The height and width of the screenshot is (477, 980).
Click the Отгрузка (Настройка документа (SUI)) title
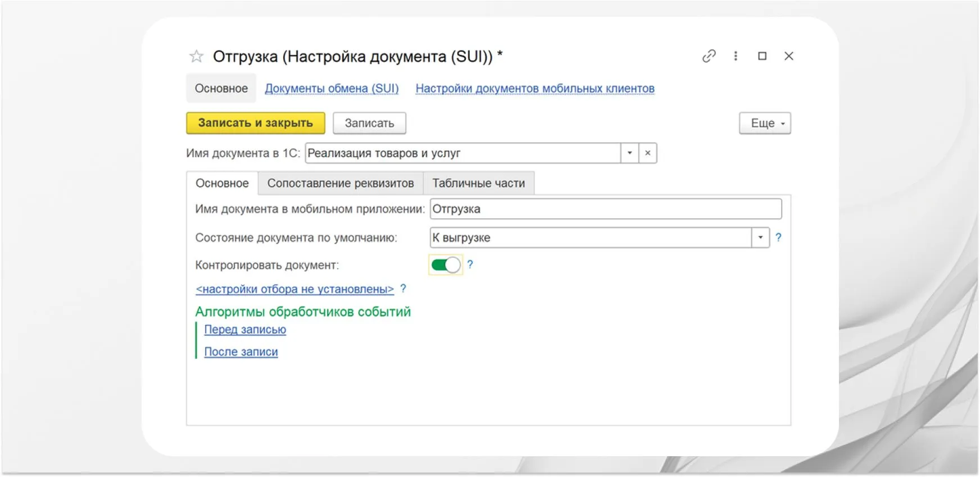(357, 56)
